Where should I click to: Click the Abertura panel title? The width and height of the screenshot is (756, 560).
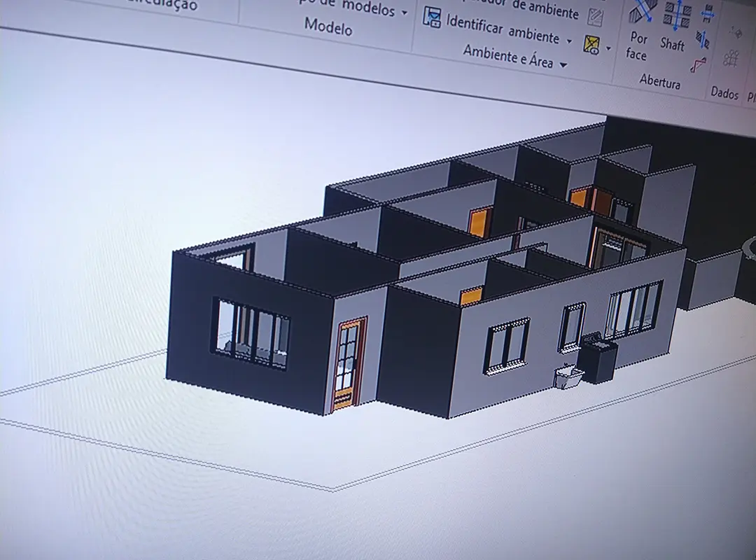pyautogui.click(x=659, y=83)
